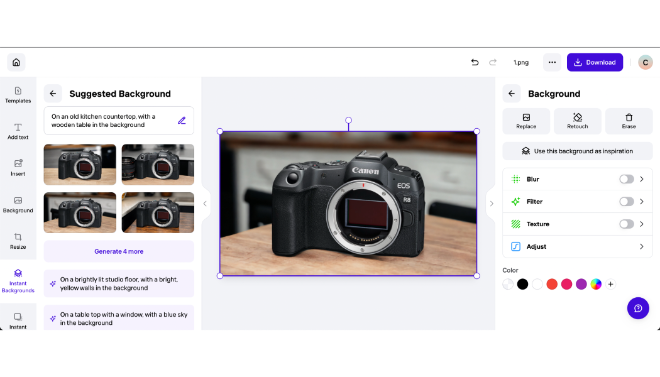This screenshot has height=377, width=660.
Task: Download the image
Action: coord(595,62)
